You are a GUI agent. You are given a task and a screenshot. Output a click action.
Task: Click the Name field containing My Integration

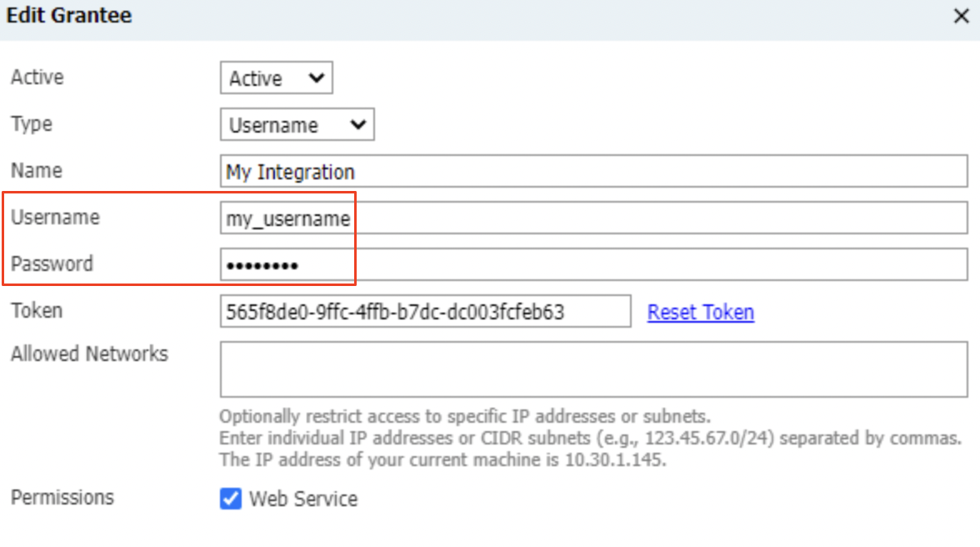coord(592,172)
